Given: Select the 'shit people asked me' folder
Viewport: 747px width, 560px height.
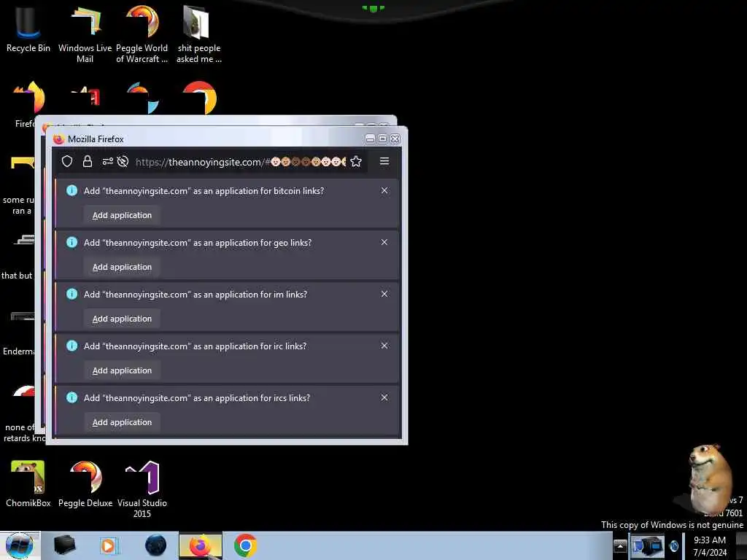Looking at the screenshot, I should [198, 34].
